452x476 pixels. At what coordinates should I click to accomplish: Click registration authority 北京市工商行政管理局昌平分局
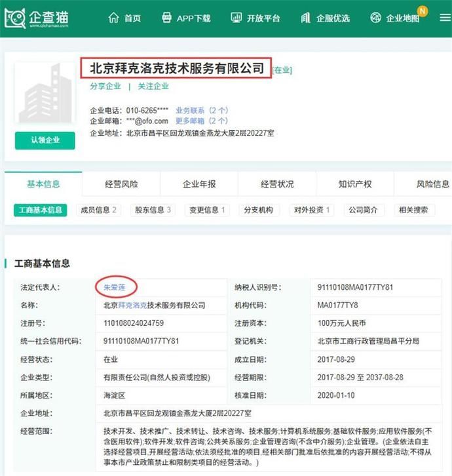click(368, 341)
